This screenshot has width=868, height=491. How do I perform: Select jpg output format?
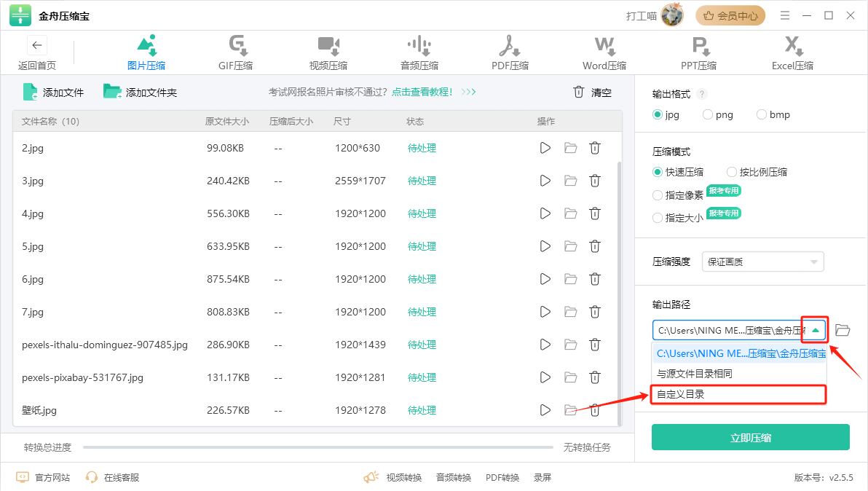[666, 114]
